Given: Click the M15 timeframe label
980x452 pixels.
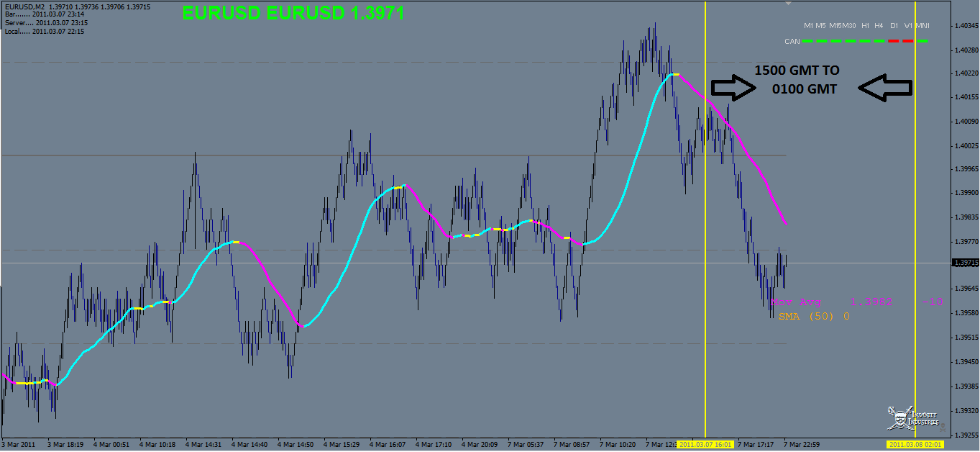Looking at the screenshot, I should pyautogui.click(x=835, y=25).
